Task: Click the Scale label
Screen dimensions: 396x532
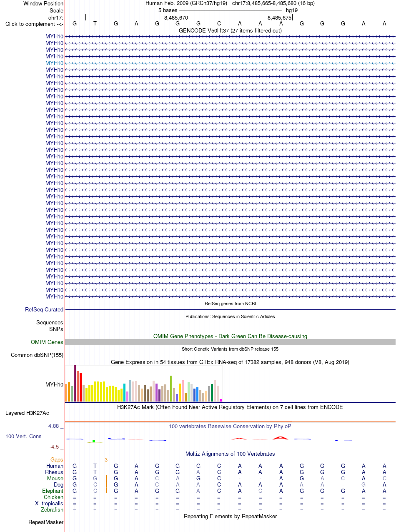Action: click(56, 10)
